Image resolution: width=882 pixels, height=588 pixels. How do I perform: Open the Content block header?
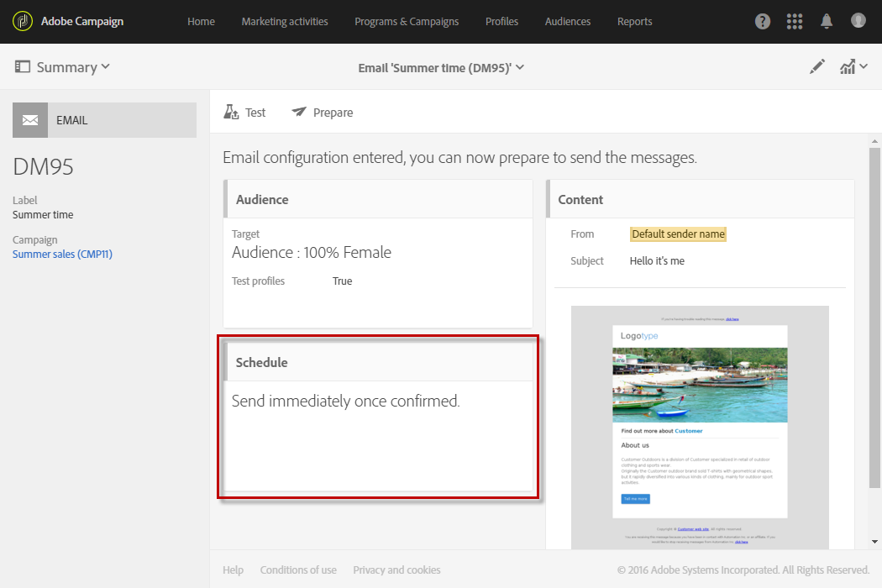click(x=701, y=199)
